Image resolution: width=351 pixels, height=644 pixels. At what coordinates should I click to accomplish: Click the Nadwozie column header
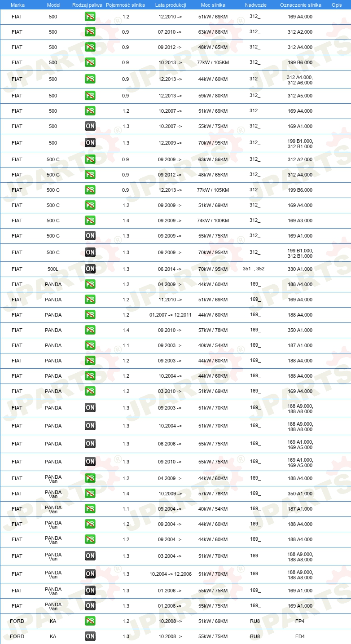coord(255,4)
